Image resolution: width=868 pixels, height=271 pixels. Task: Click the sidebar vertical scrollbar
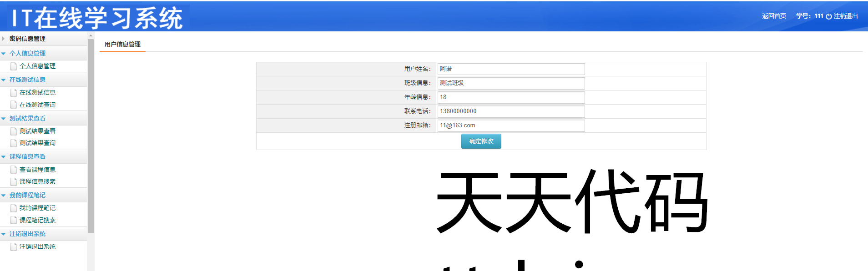pyautogui.click(x=91, y=136)
